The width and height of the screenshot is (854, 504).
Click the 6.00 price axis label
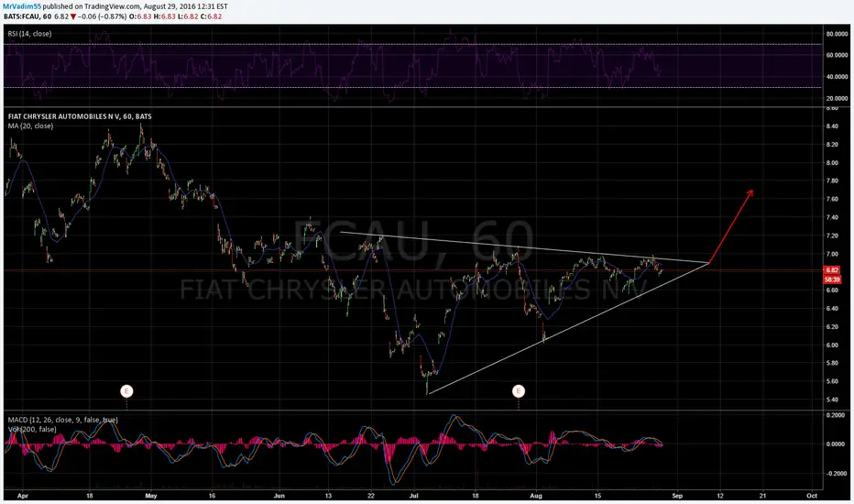(832, 345)
